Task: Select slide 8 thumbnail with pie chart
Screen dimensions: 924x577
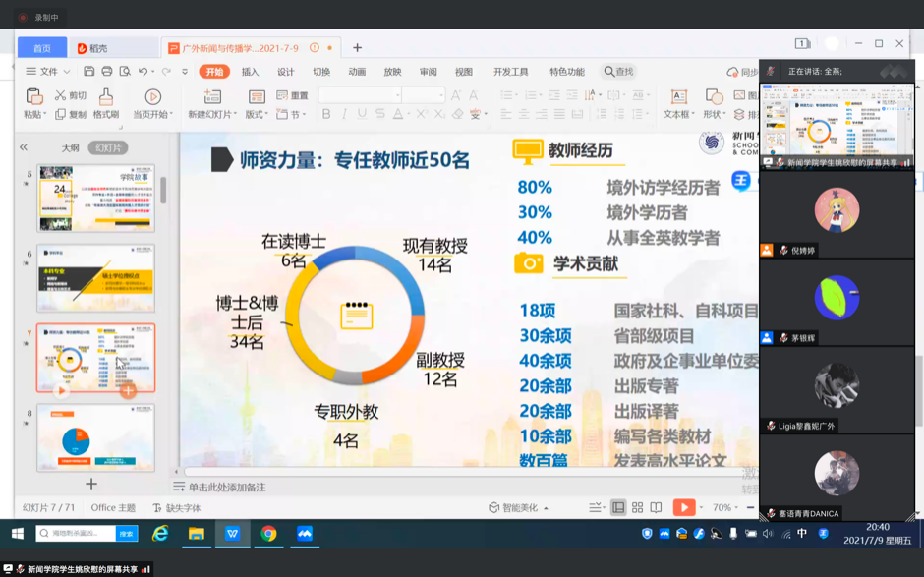Action: 95,437
